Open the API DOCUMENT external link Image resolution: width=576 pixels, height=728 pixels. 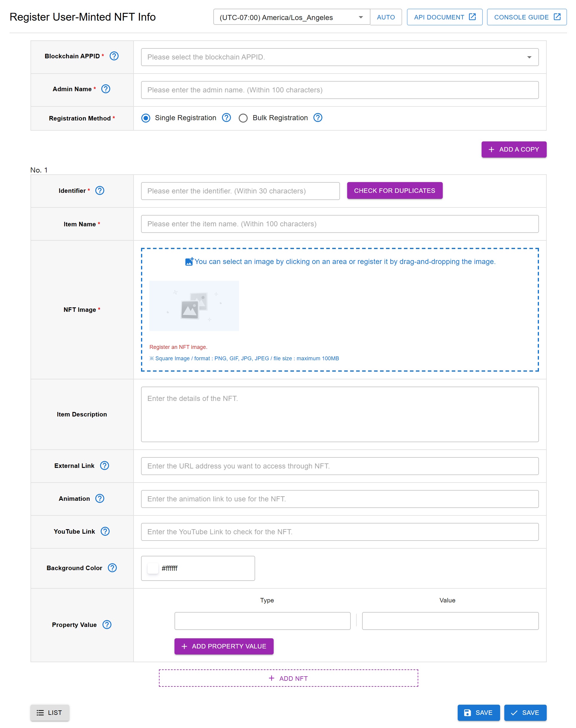pyautogui.click(x=444, y=17)
